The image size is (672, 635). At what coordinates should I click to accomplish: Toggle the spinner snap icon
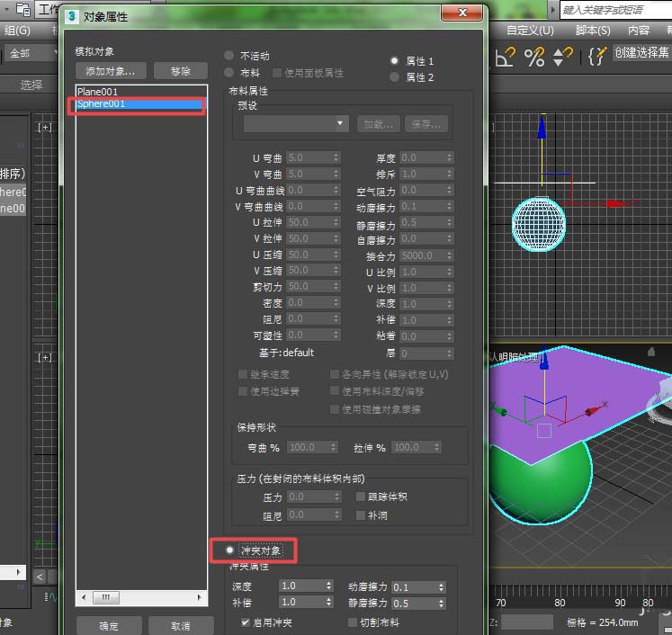pyautogui.click(x=563, y=56)
